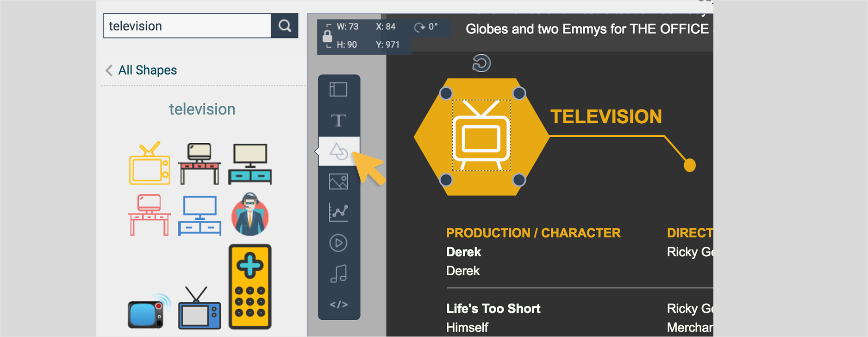The width and height of the screenshot is (868, 337).
Task: Open the Image tool
Action: click(x=338, y=182)
